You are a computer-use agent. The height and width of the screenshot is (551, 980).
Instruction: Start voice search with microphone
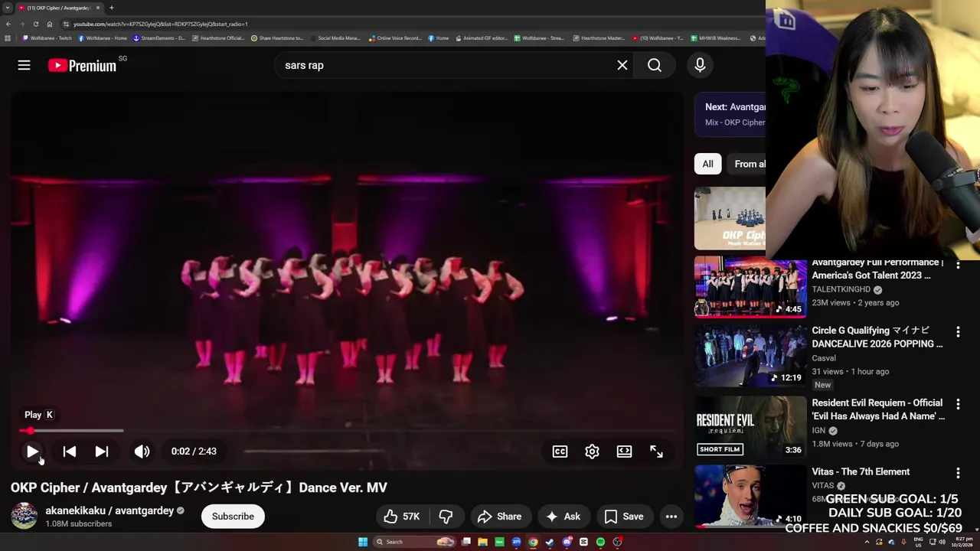700,65
